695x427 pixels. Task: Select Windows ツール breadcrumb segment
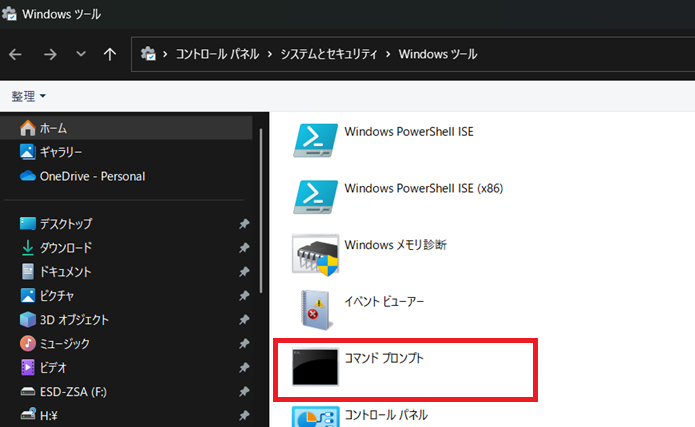(437, 54)
